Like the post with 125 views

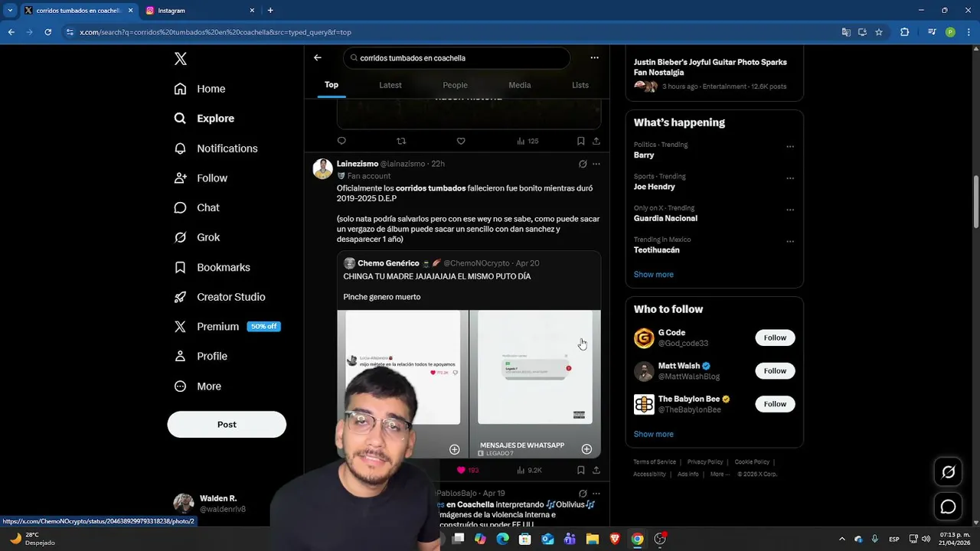coord(461,141)
